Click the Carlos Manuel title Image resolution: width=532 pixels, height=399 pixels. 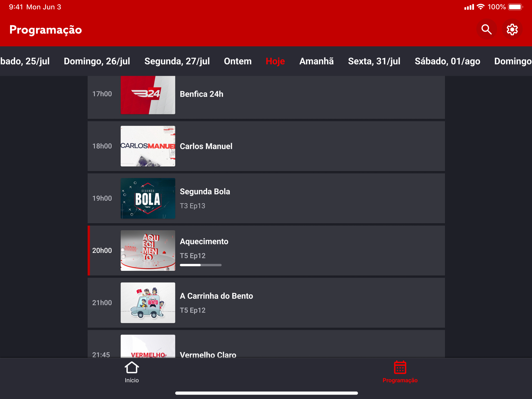[206, 146]
